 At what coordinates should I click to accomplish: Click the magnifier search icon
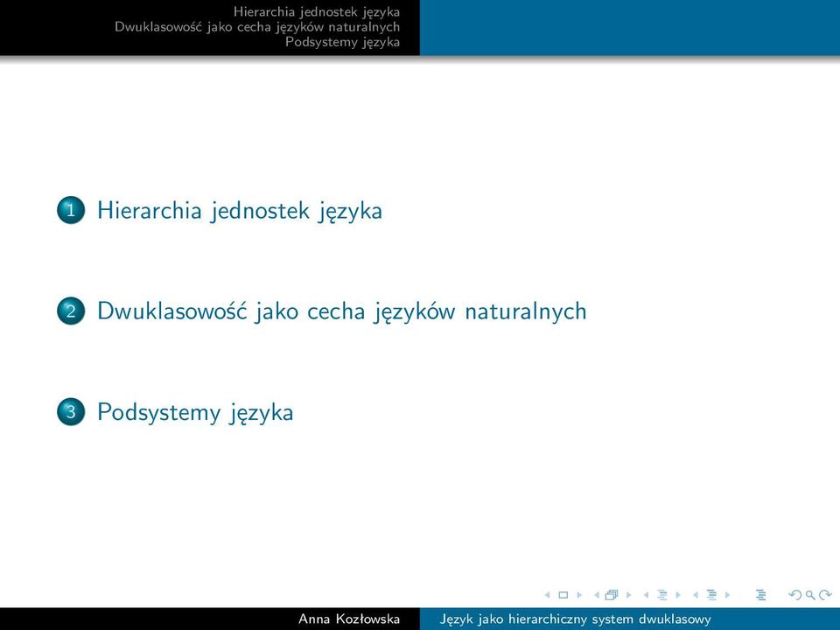pos(810,595)
